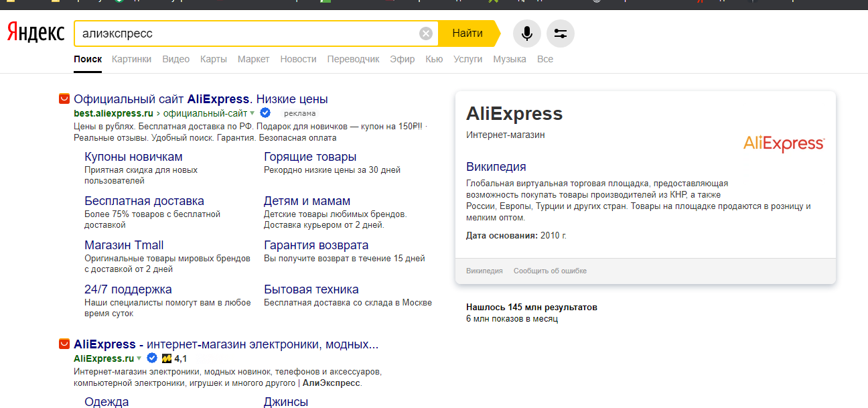Open the Купоны новичкам sitelink
Screen dimensions: 868x408
pos(133,157)
